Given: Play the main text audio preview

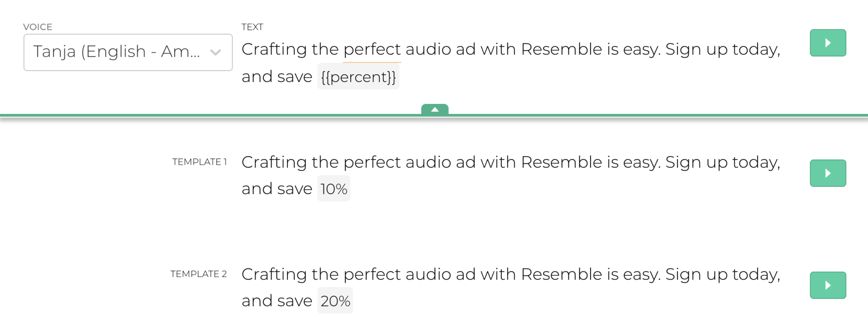Looking at the screenshot, I should point(828,43).
